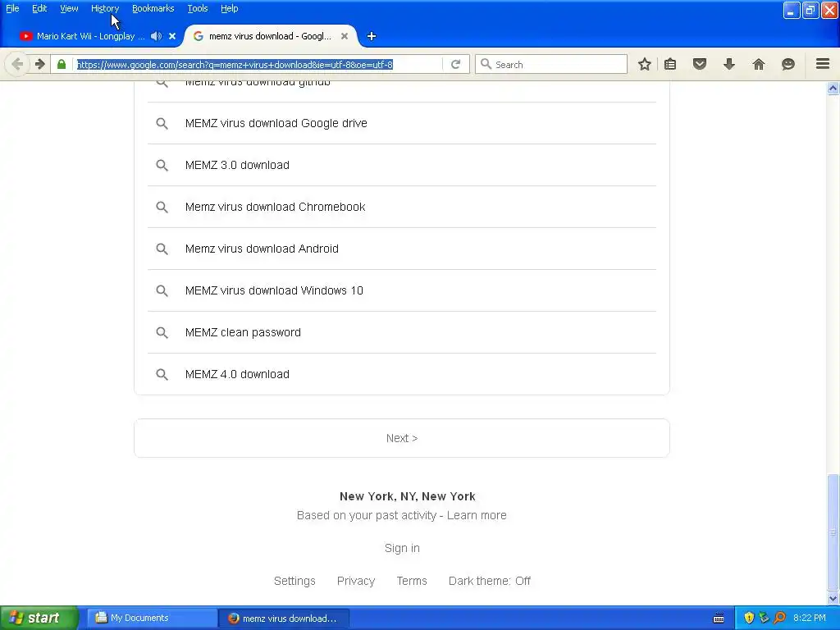Open the History menu
Image resolution: width=840 pixels, height=630 pixels.
tap(105, 8)
